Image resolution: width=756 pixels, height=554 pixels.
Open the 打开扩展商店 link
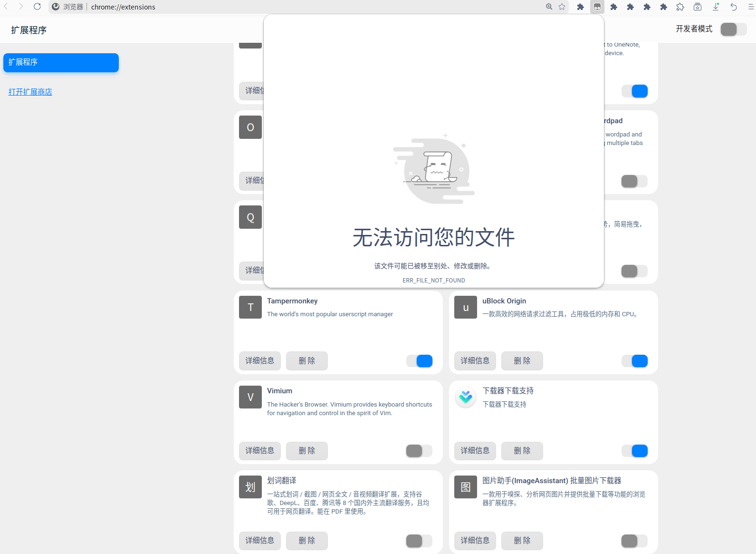point(30,92)
